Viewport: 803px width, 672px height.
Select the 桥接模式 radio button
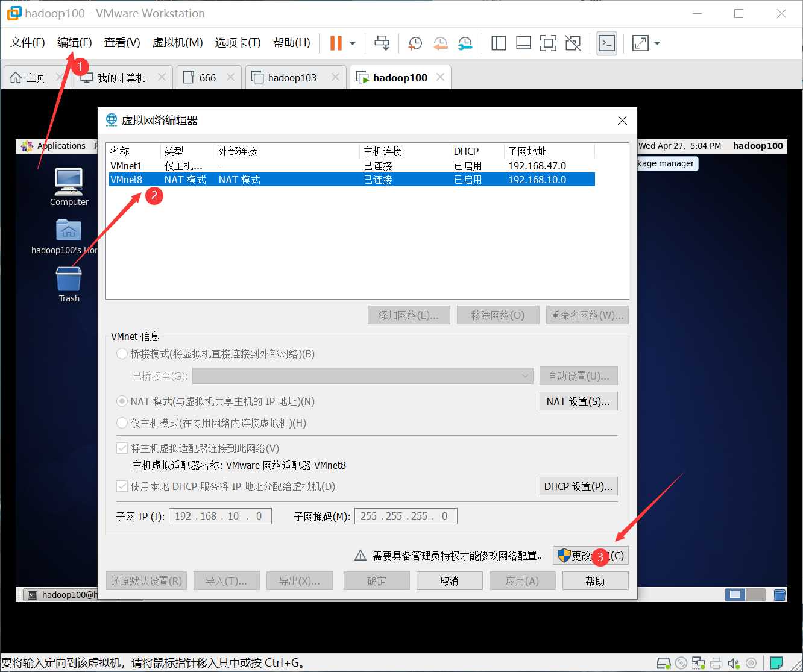coord(122,354)
